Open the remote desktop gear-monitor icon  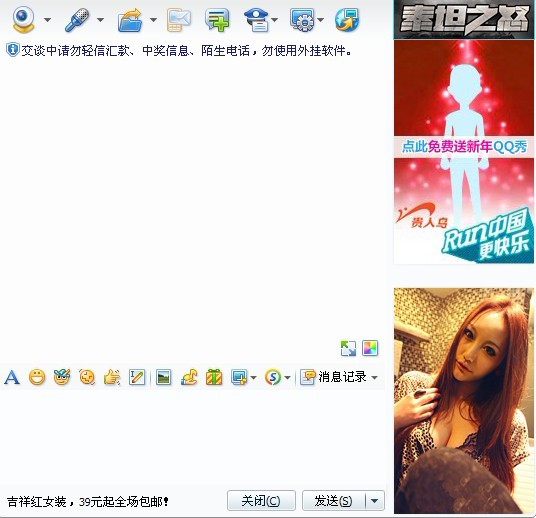click(302, 20)
